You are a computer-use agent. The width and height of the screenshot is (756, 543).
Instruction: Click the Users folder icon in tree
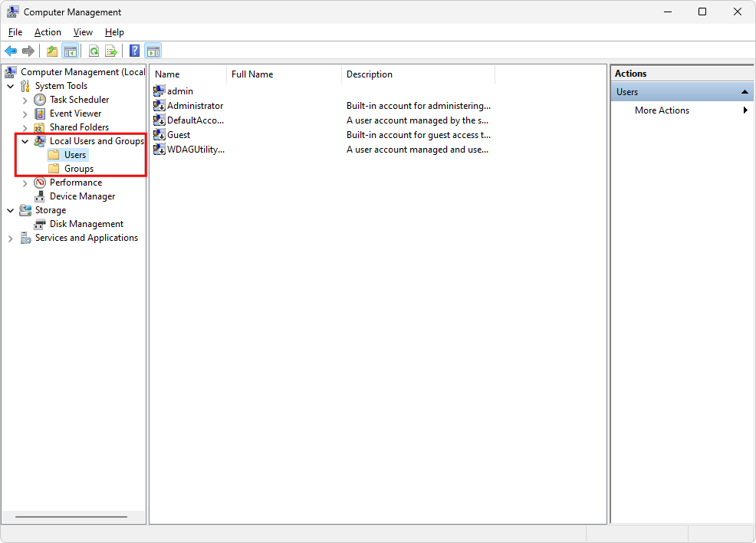click(x=54, y=155)
